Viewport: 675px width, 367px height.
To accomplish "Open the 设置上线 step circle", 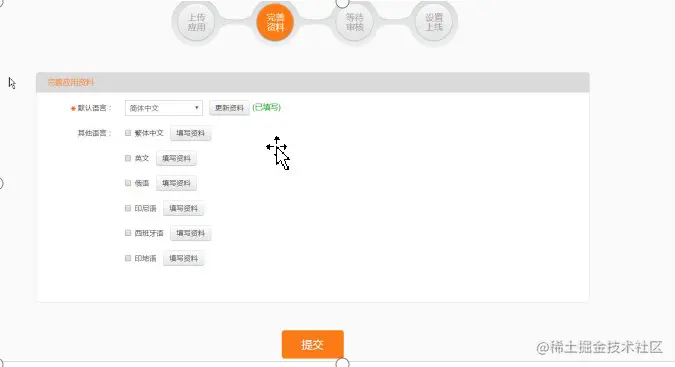I will coord(433,22).
